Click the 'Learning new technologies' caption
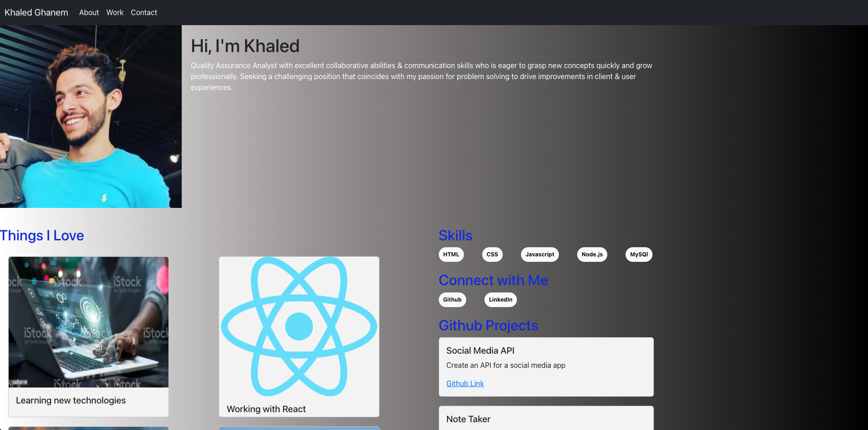Screen dimensions: 868x430 coord(71,400)
